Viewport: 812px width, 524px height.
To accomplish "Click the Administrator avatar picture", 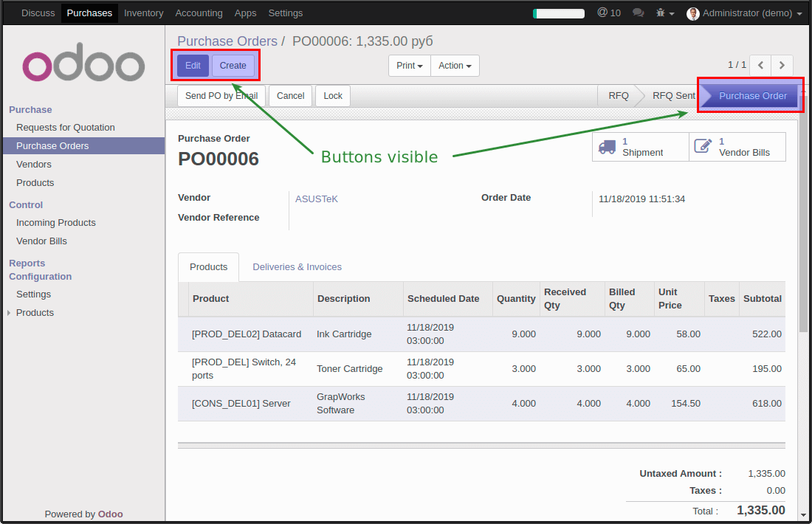I will (692, 13).
